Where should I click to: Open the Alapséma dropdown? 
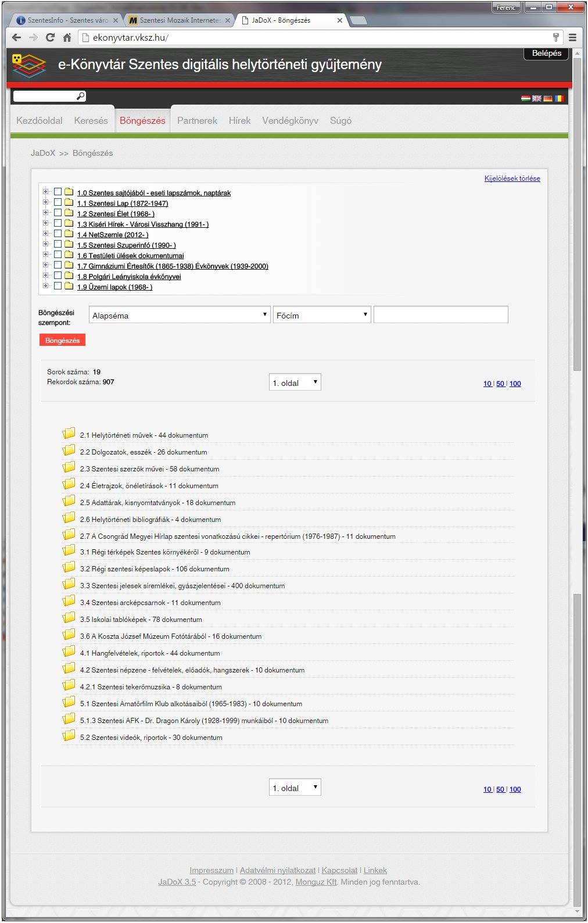(x=179, y=315)
